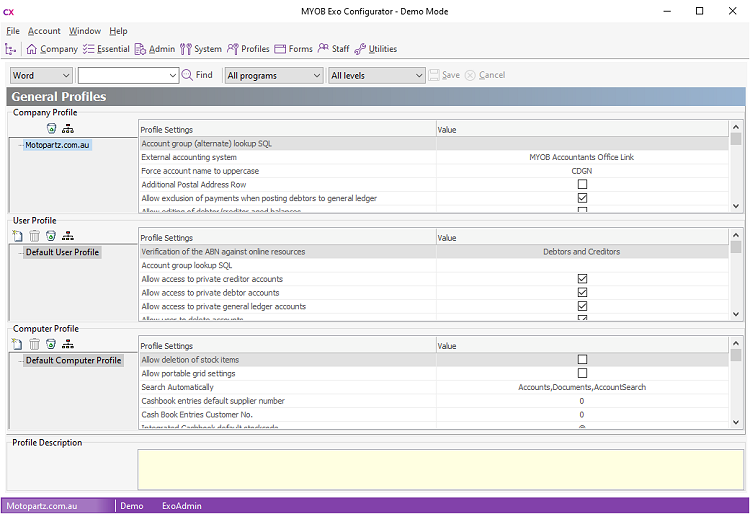Select Default Computer Profile node

(x=74, y=360)
